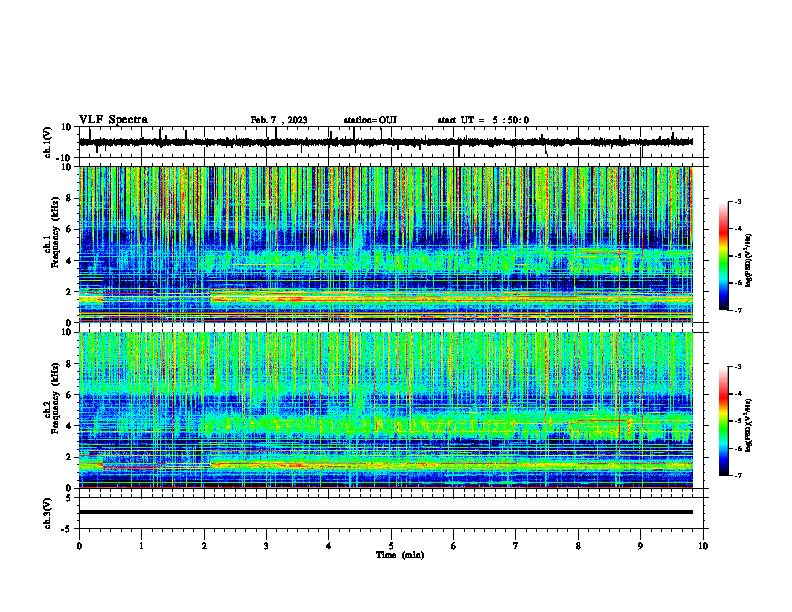Click the ch.1 voltage waveform trace
This screenshot has width=792, height=612.
(386, 142)
